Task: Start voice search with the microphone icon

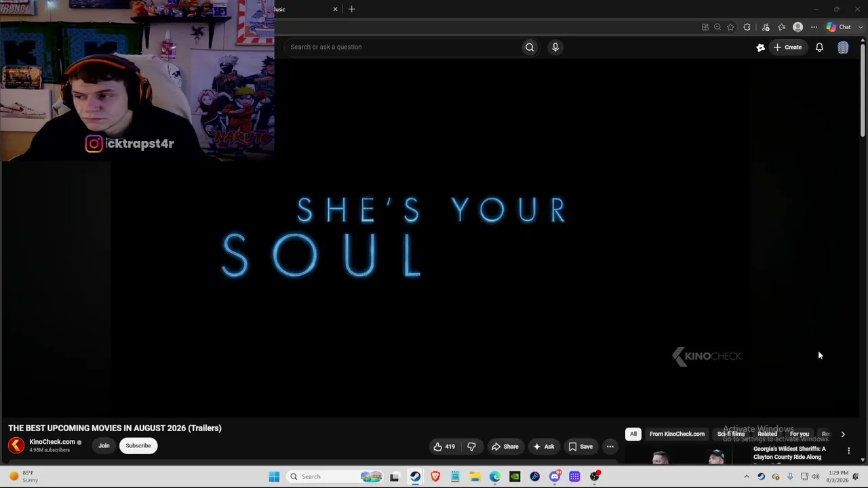Action: pos(555,47)
